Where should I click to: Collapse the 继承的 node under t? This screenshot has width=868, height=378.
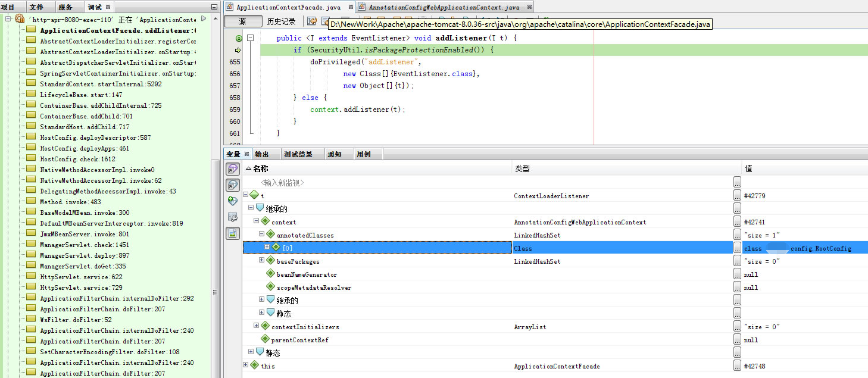[251, 208]
